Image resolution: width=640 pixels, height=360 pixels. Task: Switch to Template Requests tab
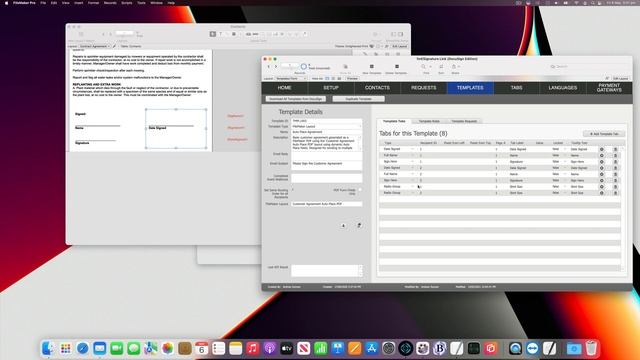[x=464, y=121]
